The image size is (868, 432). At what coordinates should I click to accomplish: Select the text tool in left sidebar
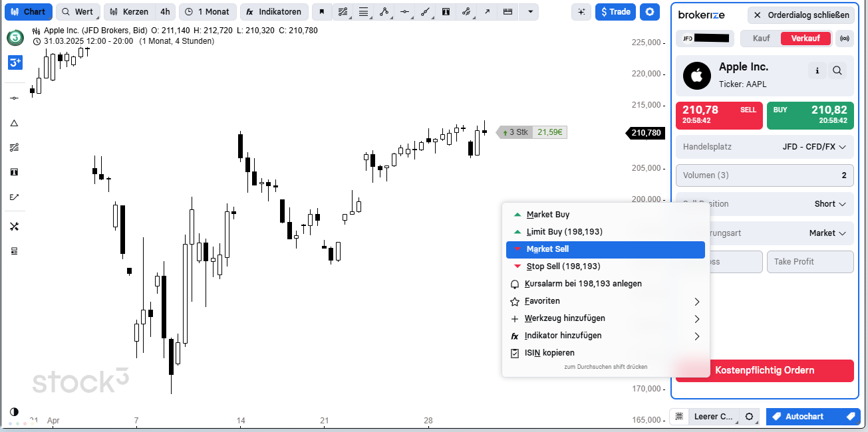15,172
